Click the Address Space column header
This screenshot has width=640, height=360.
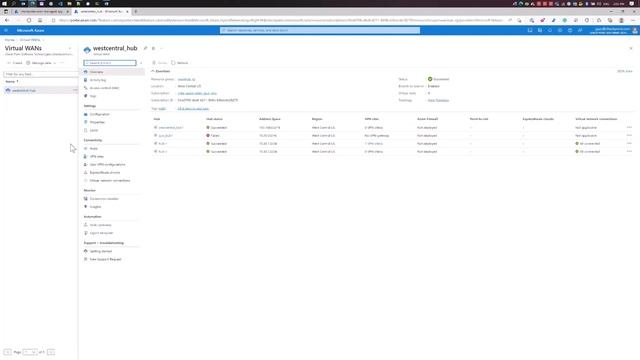[270, 119]
